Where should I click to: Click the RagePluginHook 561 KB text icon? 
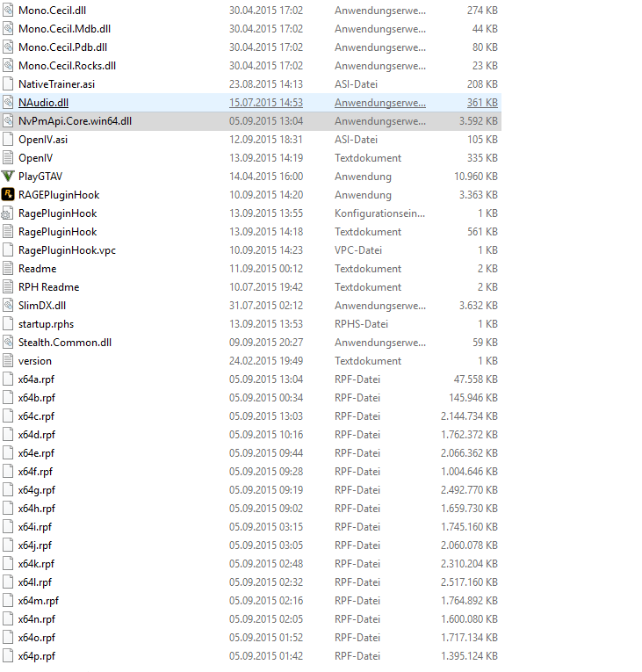pos(8,231)
